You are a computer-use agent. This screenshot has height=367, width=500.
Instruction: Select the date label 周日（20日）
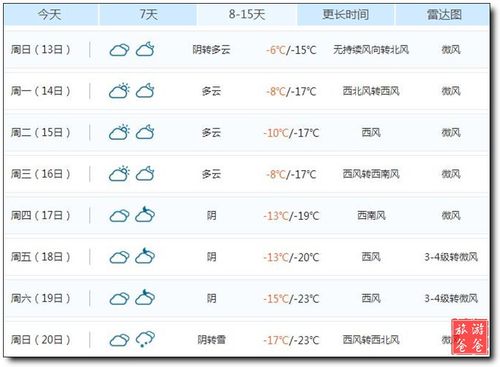[x=40, y=340]
